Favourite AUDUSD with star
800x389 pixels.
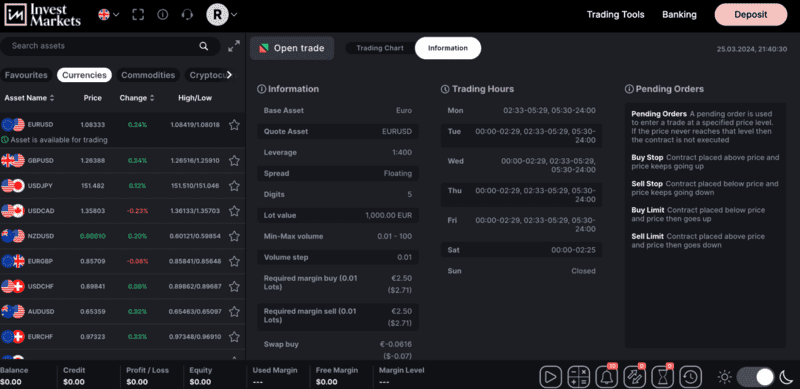click(x=234, y=311)
